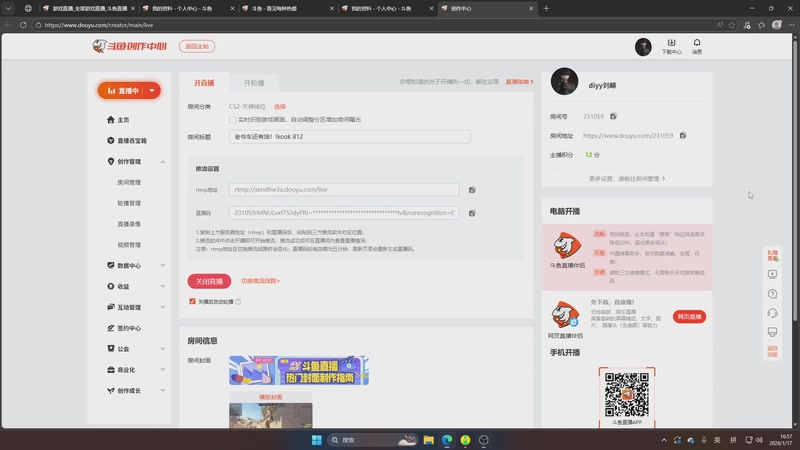Switch to 开直播 tab

(x=204, y=83)
